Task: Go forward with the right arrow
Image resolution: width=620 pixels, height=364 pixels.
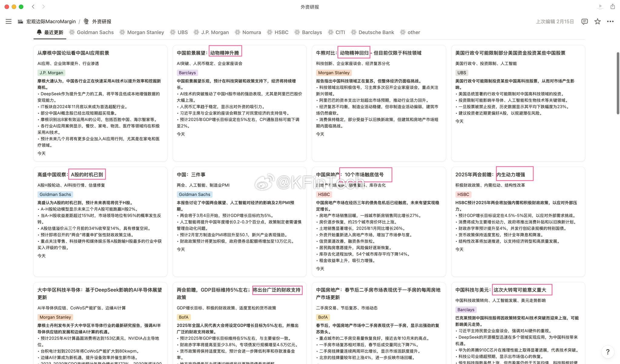Action: [x=44, y=7]
